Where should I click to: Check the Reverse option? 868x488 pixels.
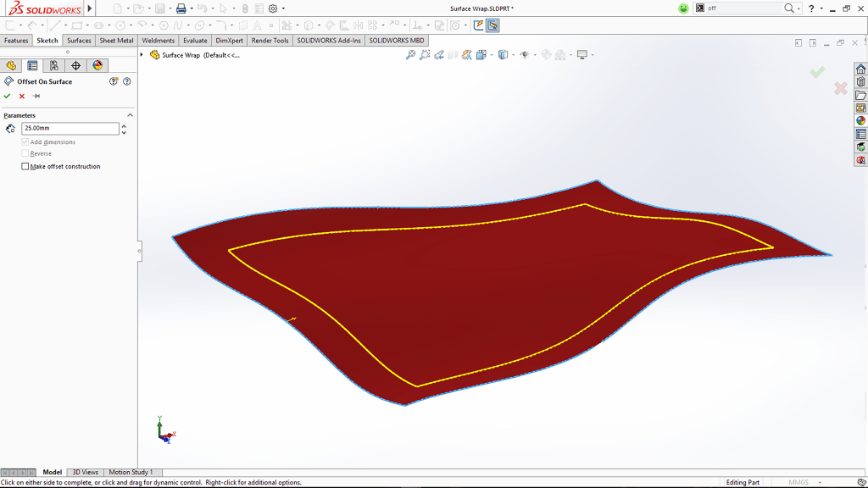tap(25, 153)
